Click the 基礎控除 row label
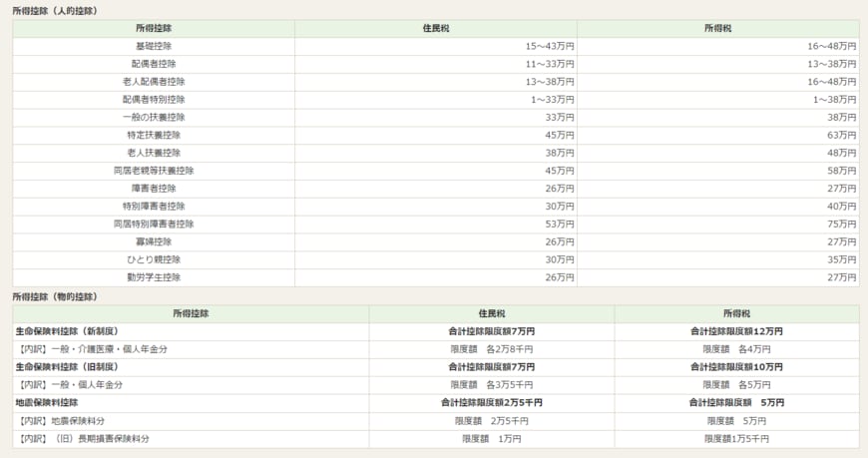This screenshot has width=868, height=458. click(154, 47)
